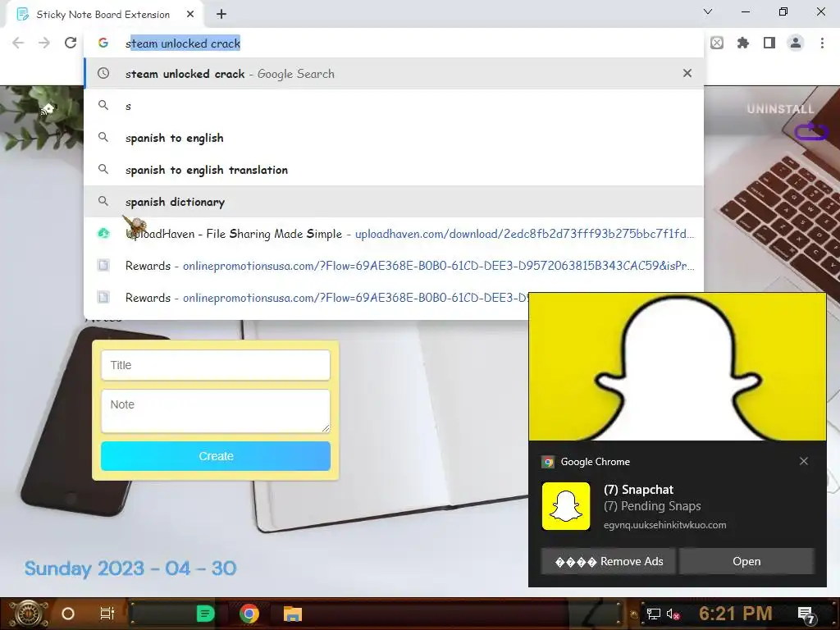The image size is (840, 630).
Task: Open Google Chrome from the taskbar
Action: pyautogui.click(x=249, y=614)
